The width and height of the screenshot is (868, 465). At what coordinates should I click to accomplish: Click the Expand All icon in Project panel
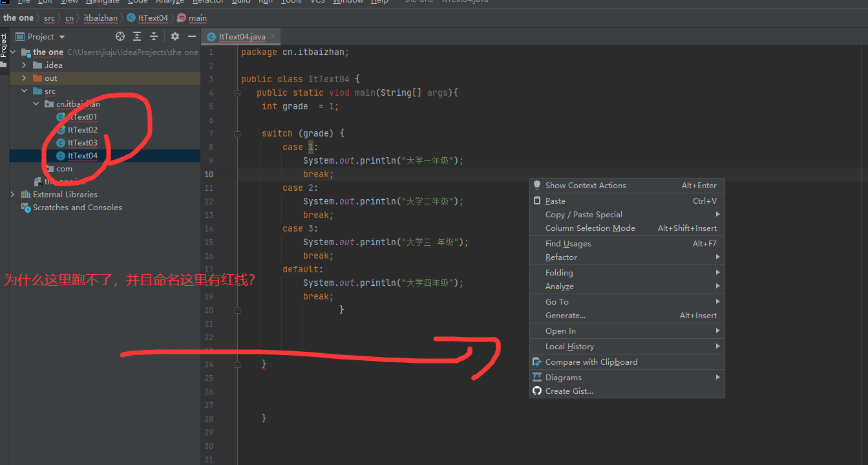(137, 36)
